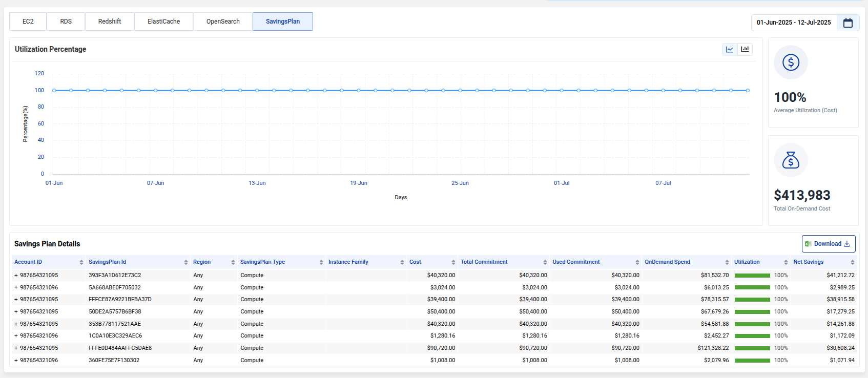Sort table by Net Savings arrows

pyautogui.click(x=852, y=262)
